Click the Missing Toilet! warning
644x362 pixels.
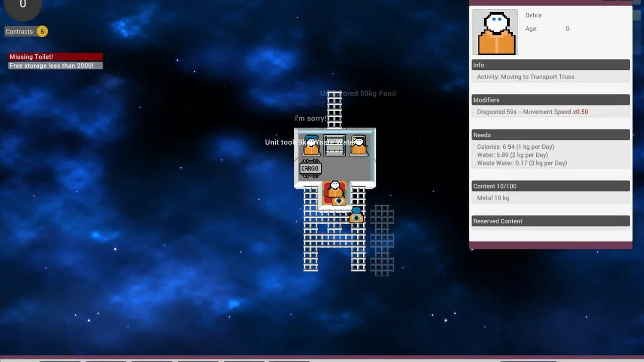(x=55, y=57)
